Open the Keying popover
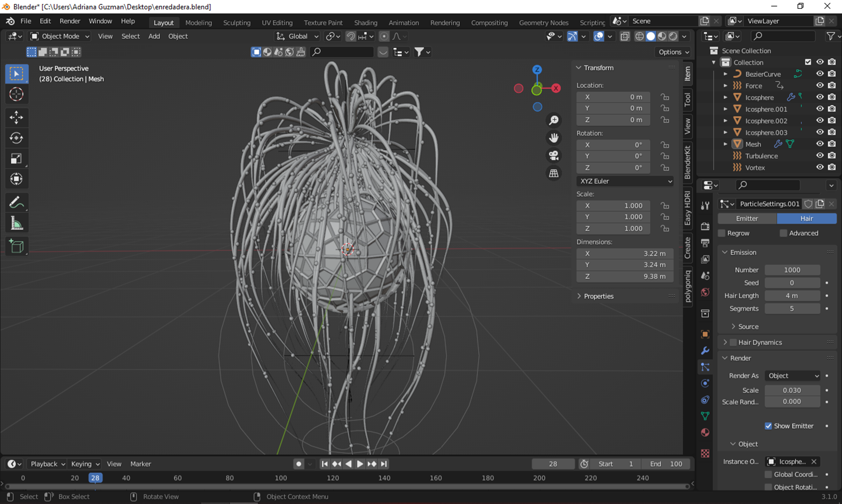Image resolution: width=842 pixels, height=504 pixels. (x=85, y=464)
